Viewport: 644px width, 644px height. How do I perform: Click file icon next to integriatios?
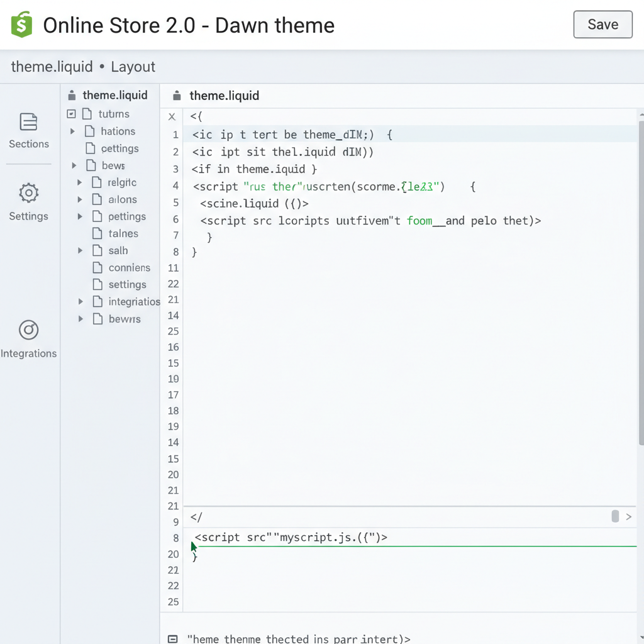(x=97, y=301)
